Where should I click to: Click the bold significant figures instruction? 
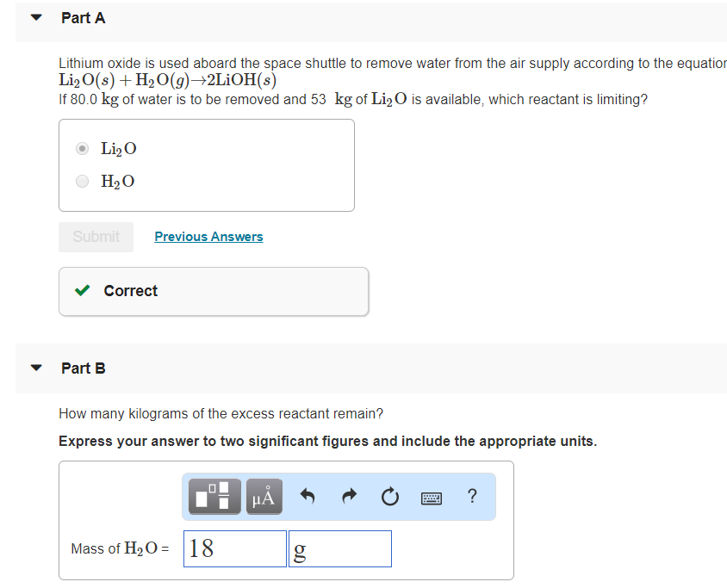[x=327, y=441]
